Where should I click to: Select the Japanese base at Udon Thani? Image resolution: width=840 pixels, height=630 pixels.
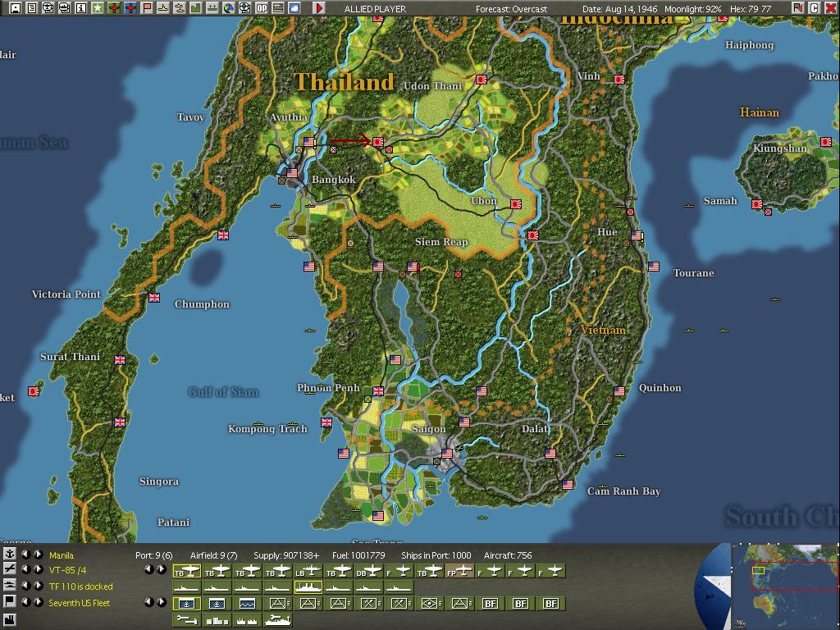click(x=481, y=80)
